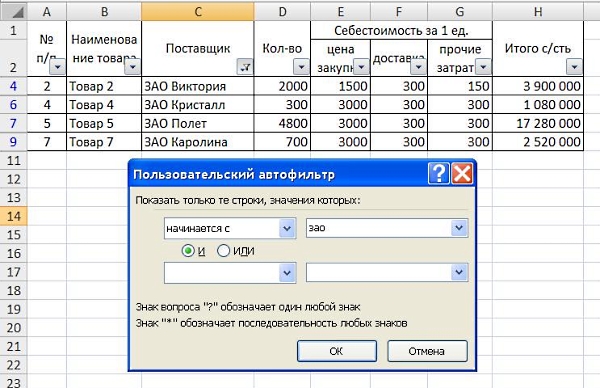The width and height of the screenshot is (600, 388).
Task: Select row header 7
Action: click(x=13, y=123)
